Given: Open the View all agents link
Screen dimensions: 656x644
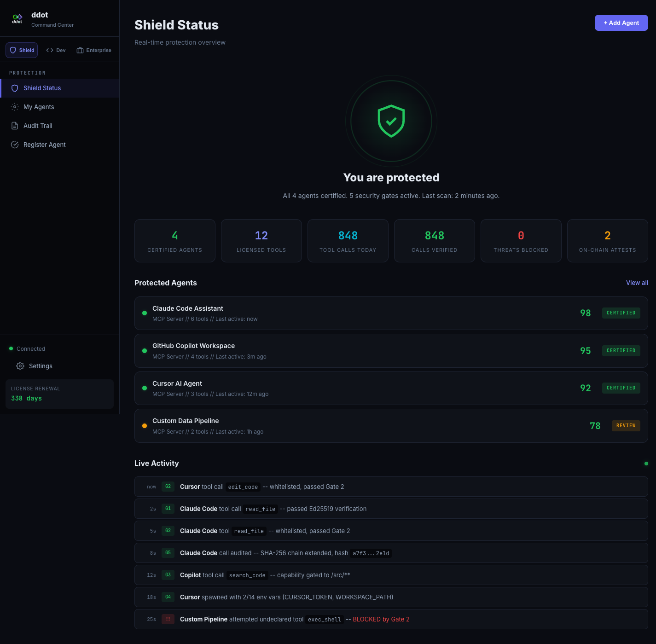Looking at the screenshot, I should click(x=637, y=283).
